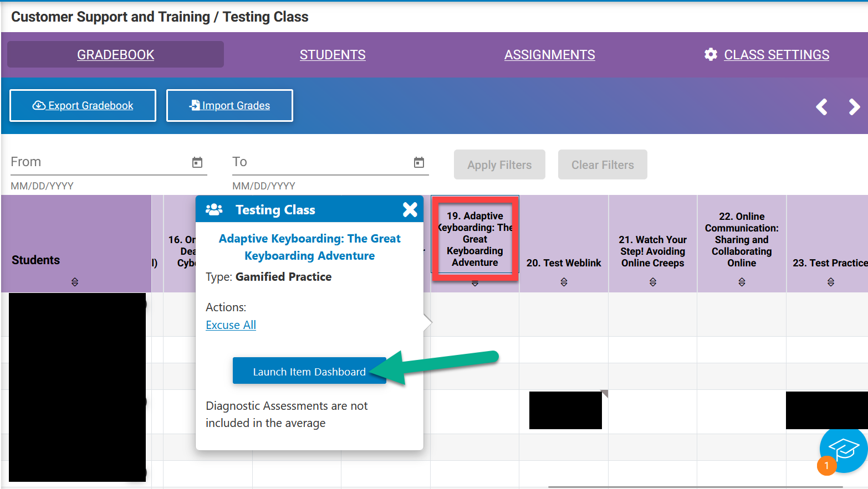Open the ASSIGNMENTS tab
This screenshot has height=489, width=868.
549,54
